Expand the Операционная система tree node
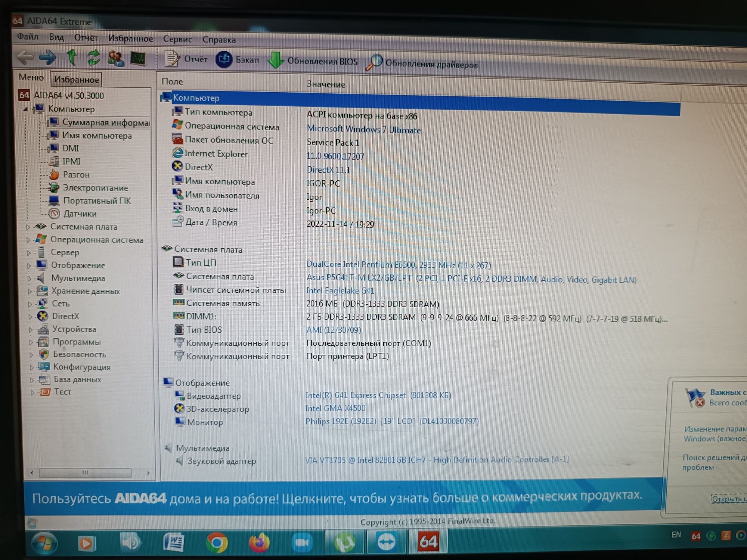The height and width of the screenshot is (560, 747). pyautogui.click(x=28, y=240)
